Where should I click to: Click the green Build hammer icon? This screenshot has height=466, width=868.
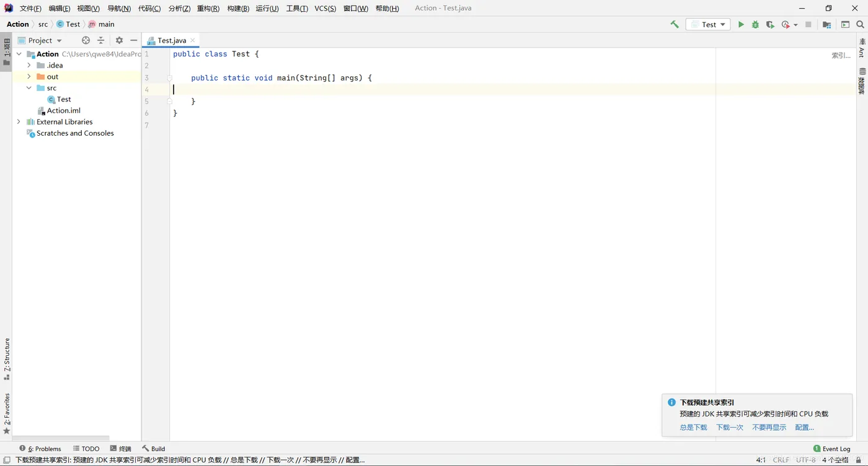click(x=675, y=24)
